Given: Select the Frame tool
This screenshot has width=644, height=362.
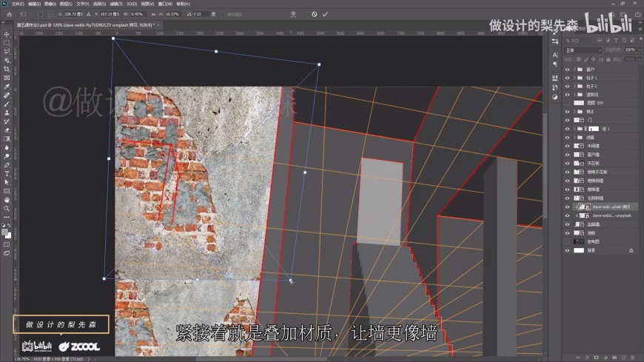Looking at the screenshot, I should coord(7,78).
